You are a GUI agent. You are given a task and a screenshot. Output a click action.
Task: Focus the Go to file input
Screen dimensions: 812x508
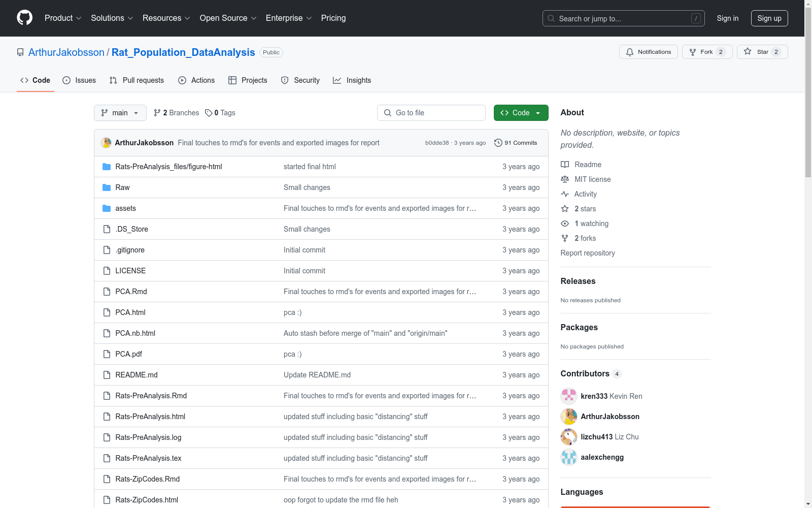431,113
